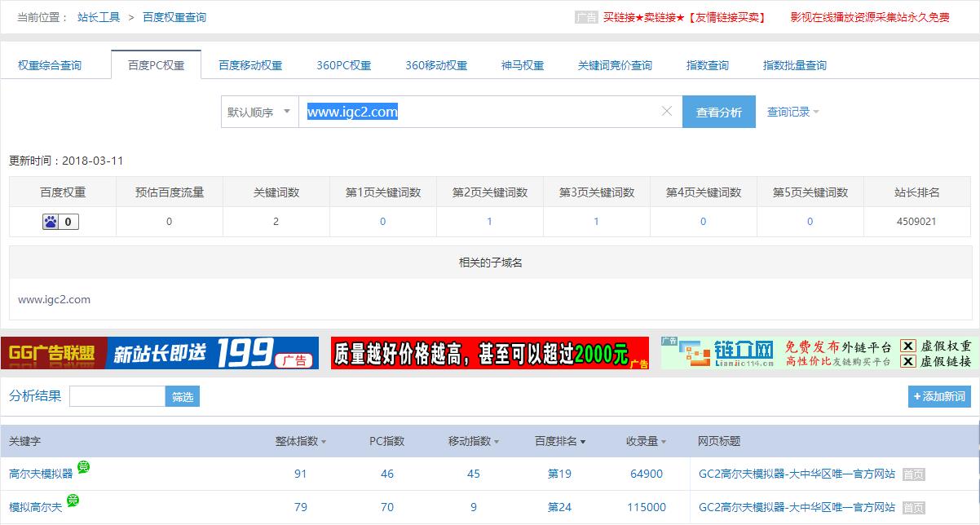The height and width of the screenshot is (525, 980).
Task: Click the 筛选 filter button
Action: pos(183,397)
